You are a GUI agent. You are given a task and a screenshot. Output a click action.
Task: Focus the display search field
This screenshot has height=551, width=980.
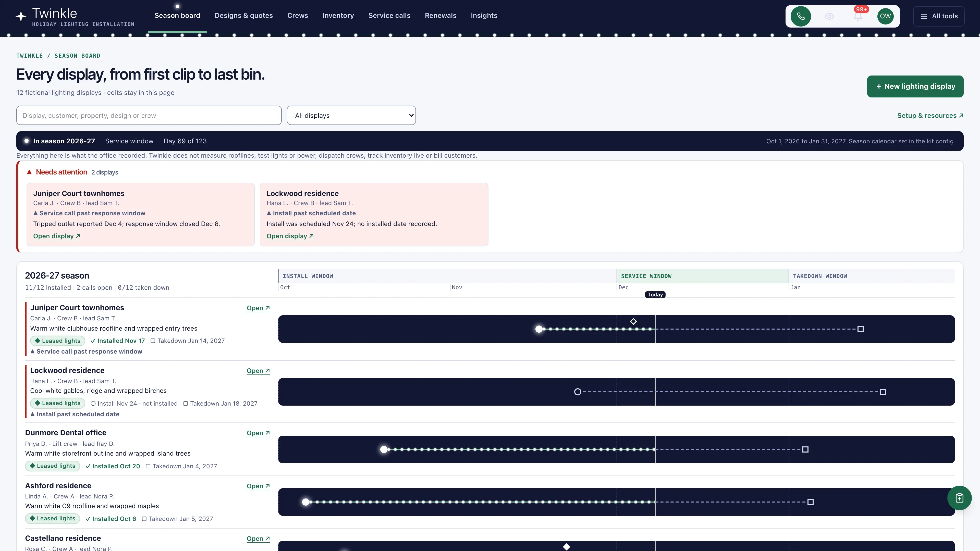point(149,115)
